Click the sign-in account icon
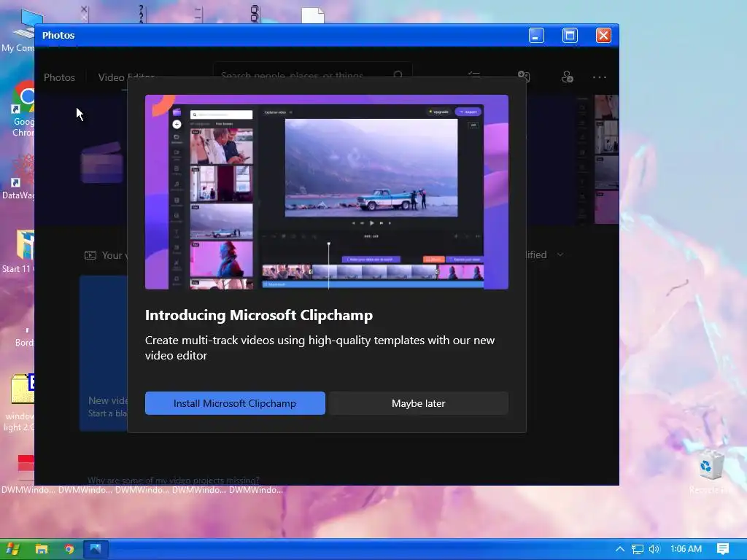747x560 pixels. 567,77
